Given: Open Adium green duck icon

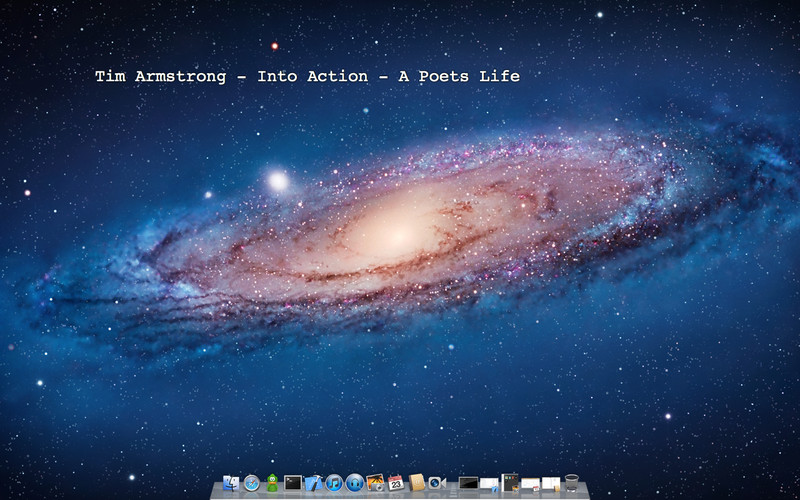Looking at the screenshot, I should [x=272, y=483].
